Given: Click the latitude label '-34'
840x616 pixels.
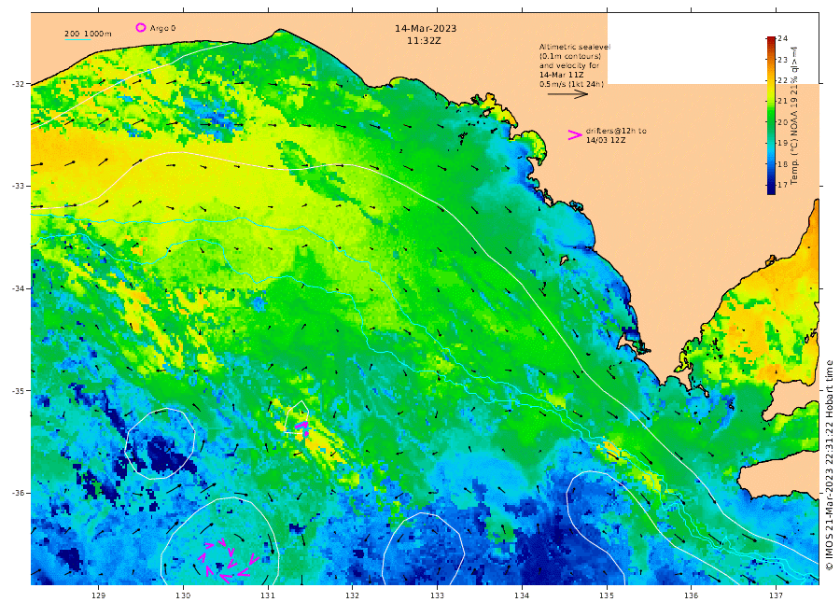Looking at the screenshot, I should click(x=19, y=288).
